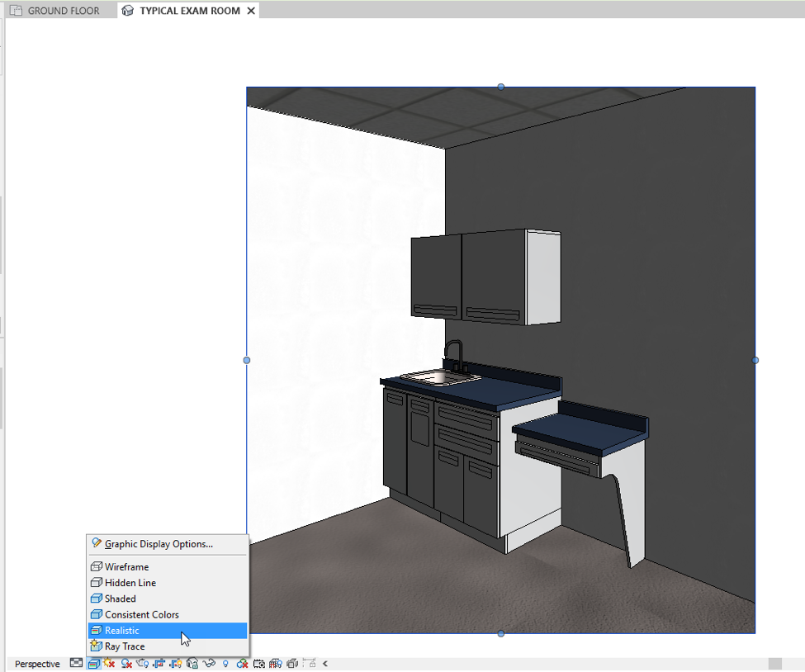
Task: Click the Perspective view scale label
Action: [37, 664]
